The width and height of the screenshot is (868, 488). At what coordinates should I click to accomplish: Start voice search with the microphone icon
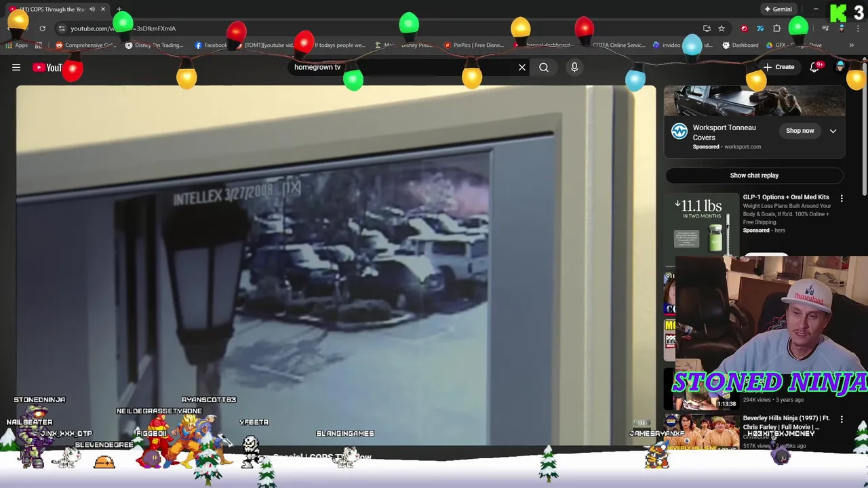(574, 67)
